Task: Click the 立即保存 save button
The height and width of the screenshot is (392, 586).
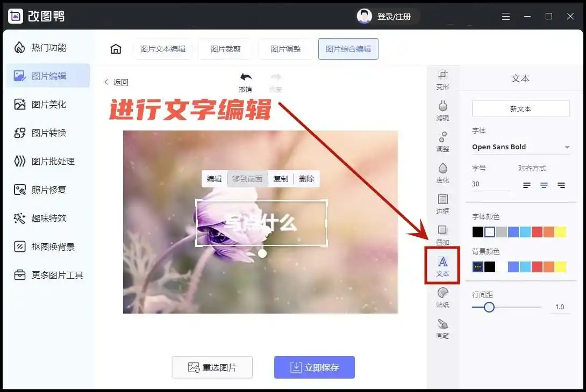Action: pos(314,367)
